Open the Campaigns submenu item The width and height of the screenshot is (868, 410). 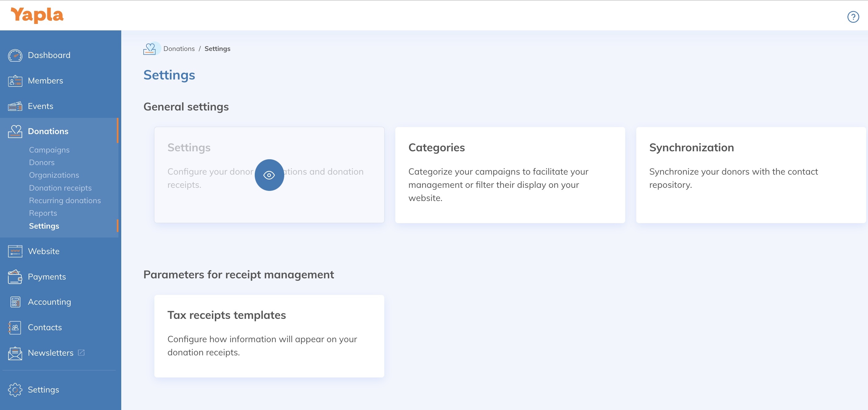(x=49, y=150)
